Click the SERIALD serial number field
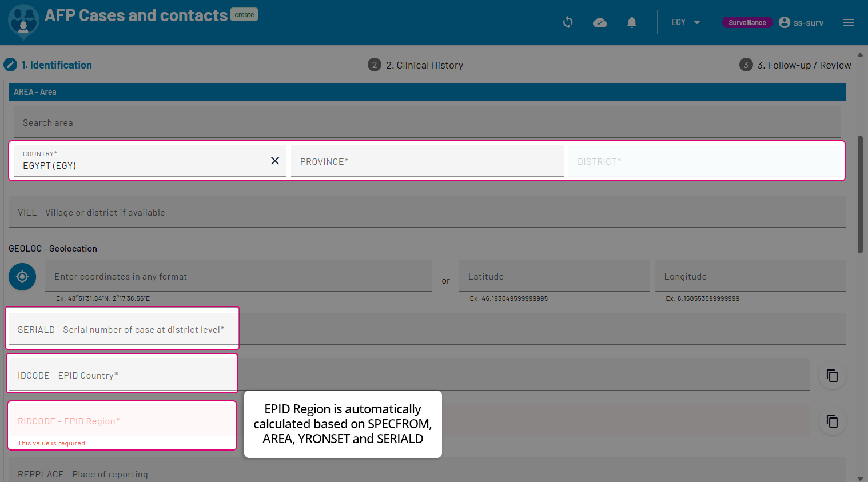Screen dimensions: 868x482 click(122, 329)
